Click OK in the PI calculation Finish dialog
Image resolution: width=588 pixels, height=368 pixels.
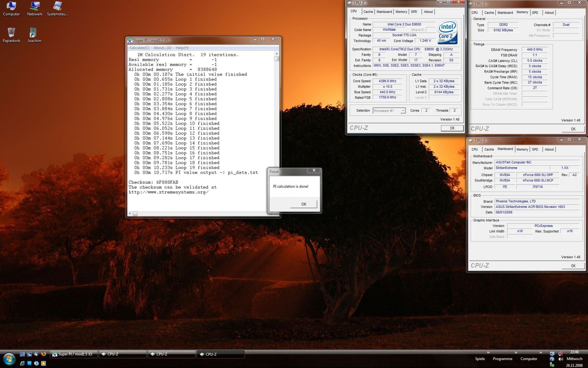pos(304,204)
